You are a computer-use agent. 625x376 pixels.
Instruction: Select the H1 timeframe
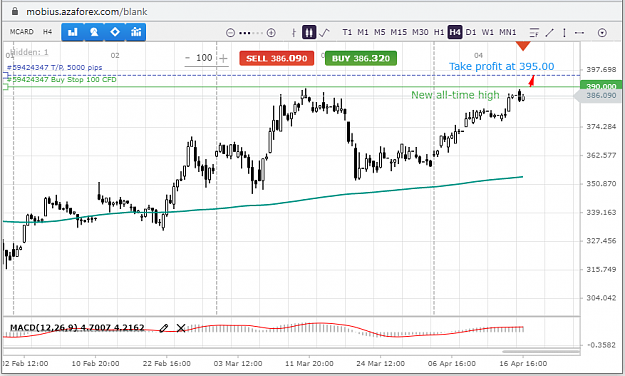point(439,32)
